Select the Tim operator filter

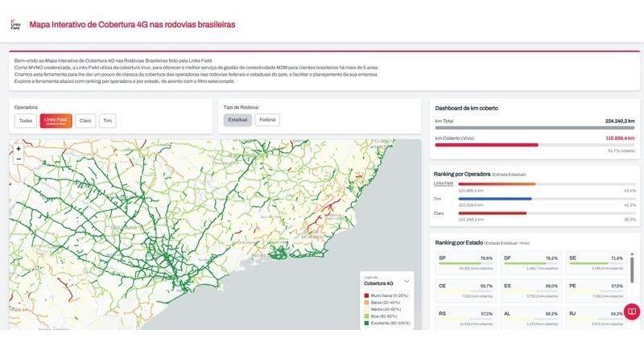107,121
